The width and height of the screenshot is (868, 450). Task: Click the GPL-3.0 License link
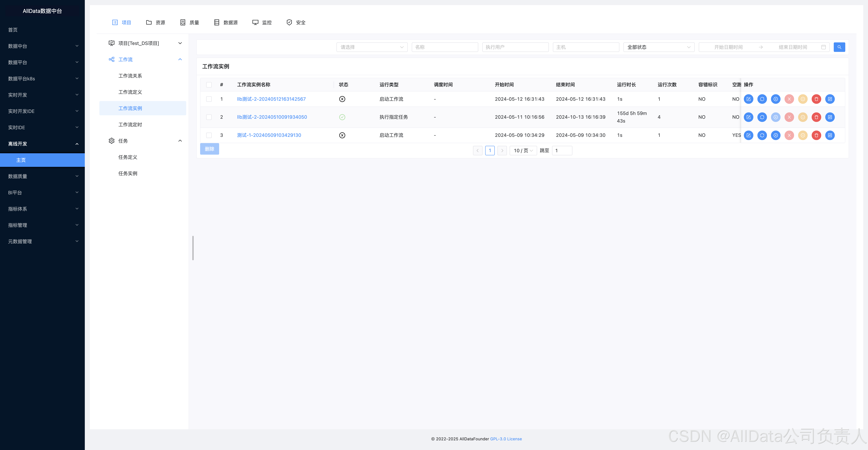(506, 439)
